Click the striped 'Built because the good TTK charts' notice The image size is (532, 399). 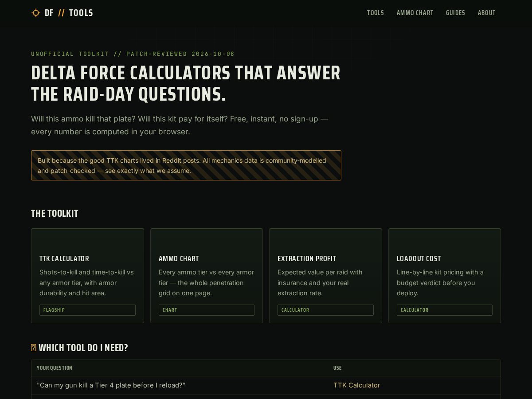click(186, 165)
